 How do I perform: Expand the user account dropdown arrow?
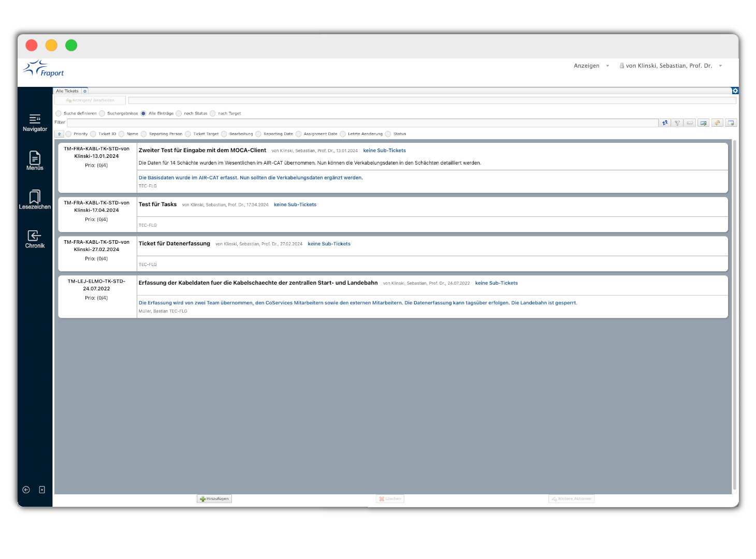tap(720, 66)
